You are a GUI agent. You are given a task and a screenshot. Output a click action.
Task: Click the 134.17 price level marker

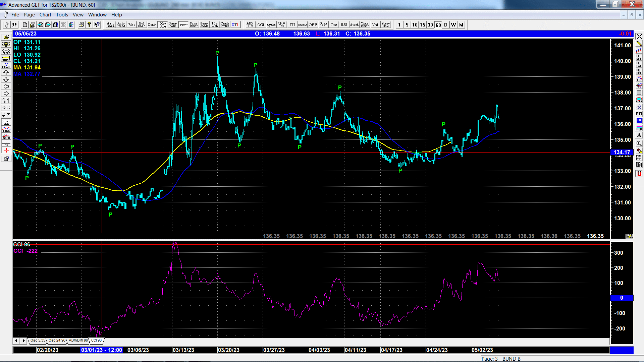point(622,152)
